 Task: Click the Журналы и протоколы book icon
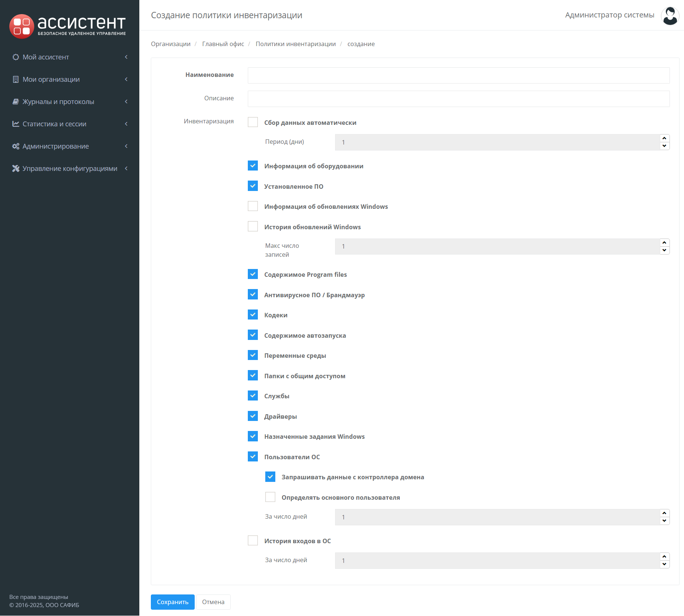point(16,102)
